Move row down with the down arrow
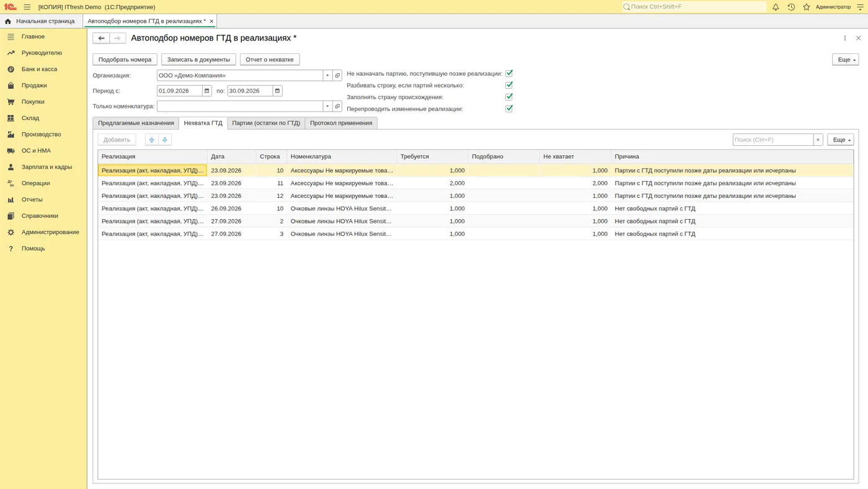 coord(165,140)
